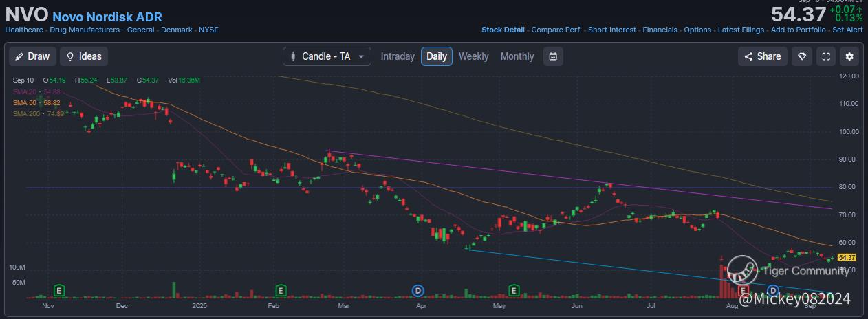Image resolution: width=868 pixels, height=319 pixels.
Task: Click the 2025 date axis label
Action: (199, 305)
